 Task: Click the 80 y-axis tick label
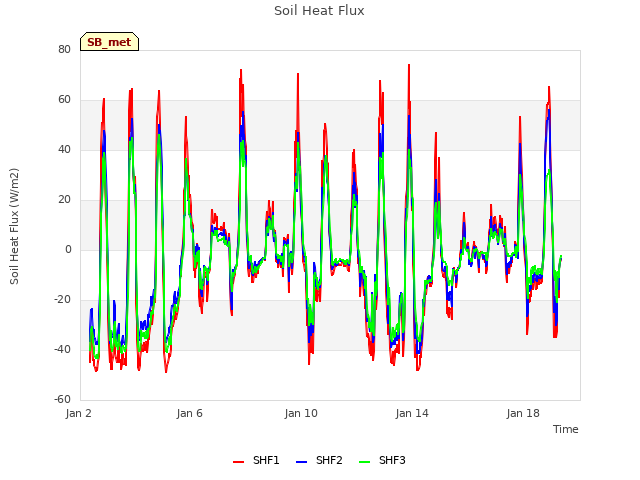(x=64, y=49)
